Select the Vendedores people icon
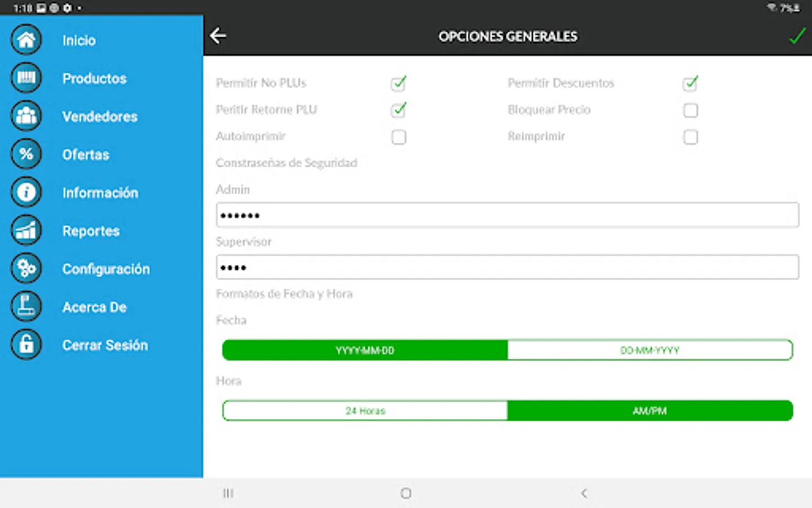Image resolution: width=812 pixels, height=508 pixels. coord(26,116)
